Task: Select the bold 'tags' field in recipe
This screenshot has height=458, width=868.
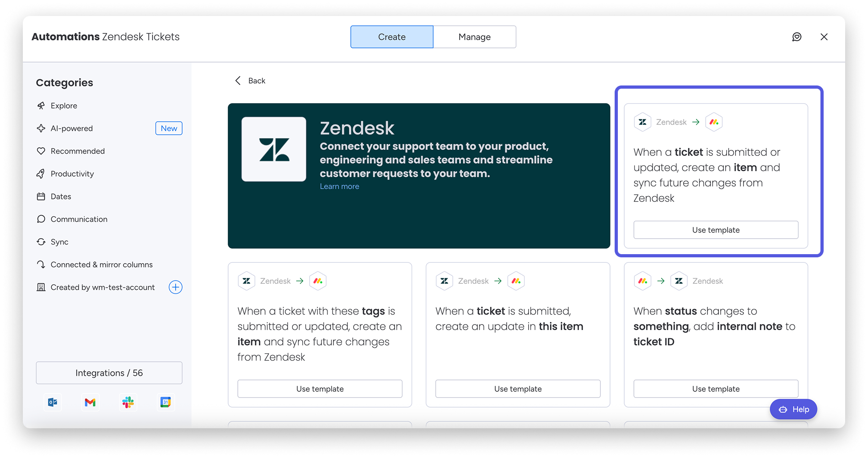Action: [x=374, y=311]
